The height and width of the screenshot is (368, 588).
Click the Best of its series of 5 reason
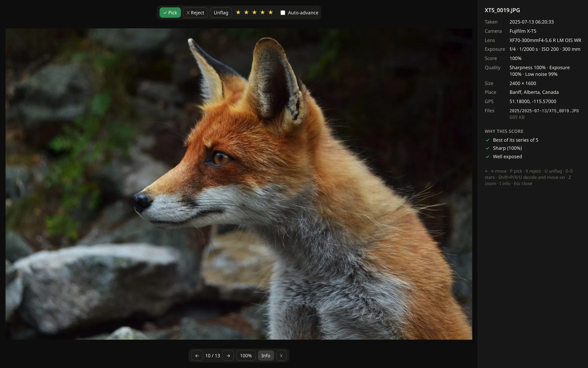point(515,140)
